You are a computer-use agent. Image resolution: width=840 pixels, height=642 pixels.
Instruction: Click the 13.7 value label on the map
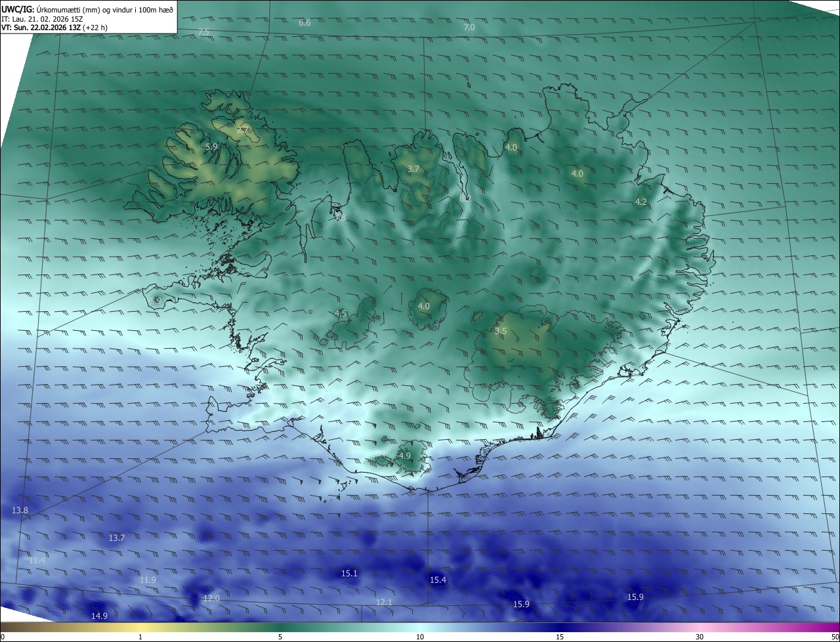[117, 538]
